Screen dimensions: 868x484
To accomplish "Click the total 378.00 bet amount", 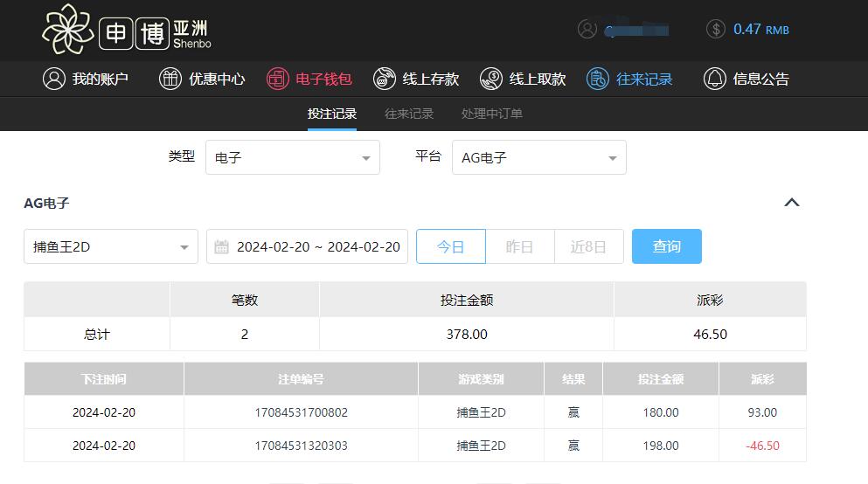I will coord(467,334).
